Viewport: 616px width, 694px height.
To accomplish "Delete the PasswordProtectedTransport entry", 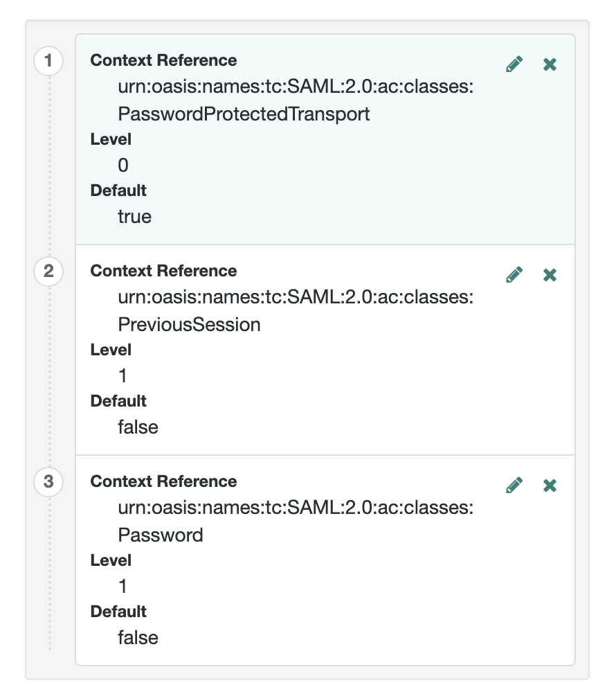I will click(549, 63).
